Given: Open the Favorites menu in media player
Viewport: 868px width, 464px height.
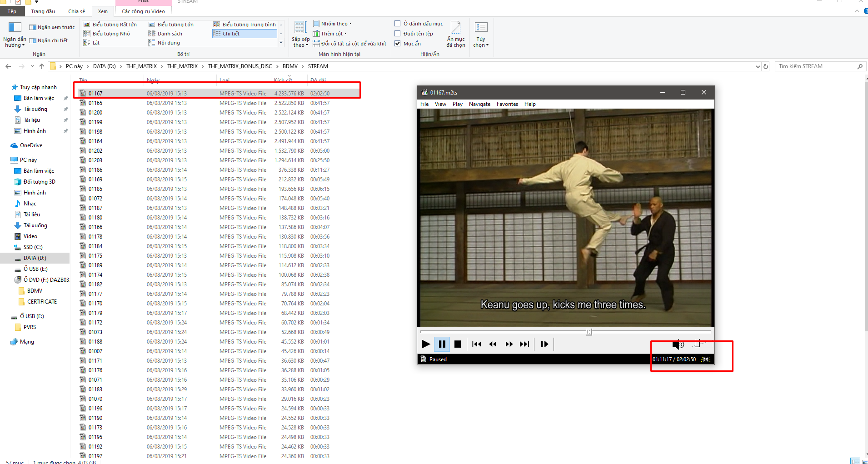Looking at the screenshot, I should pyautogui.click(x=507, y=104).
